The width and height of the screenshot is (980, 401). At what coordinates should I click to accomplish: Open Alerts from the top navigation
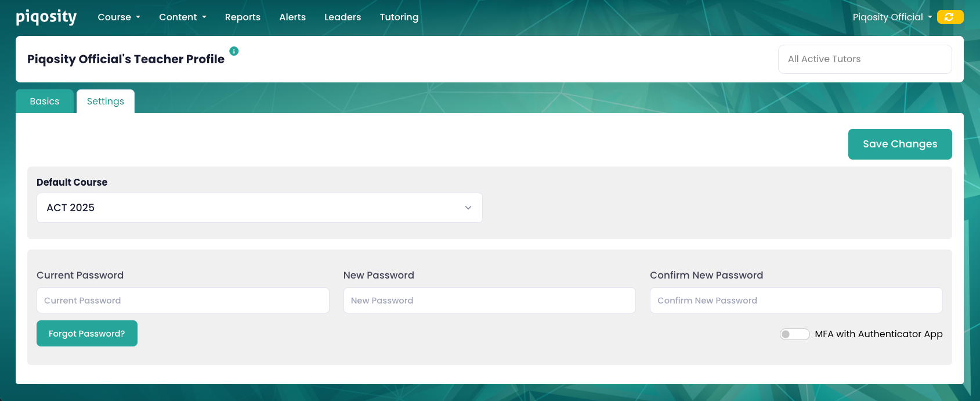point(292,17)
